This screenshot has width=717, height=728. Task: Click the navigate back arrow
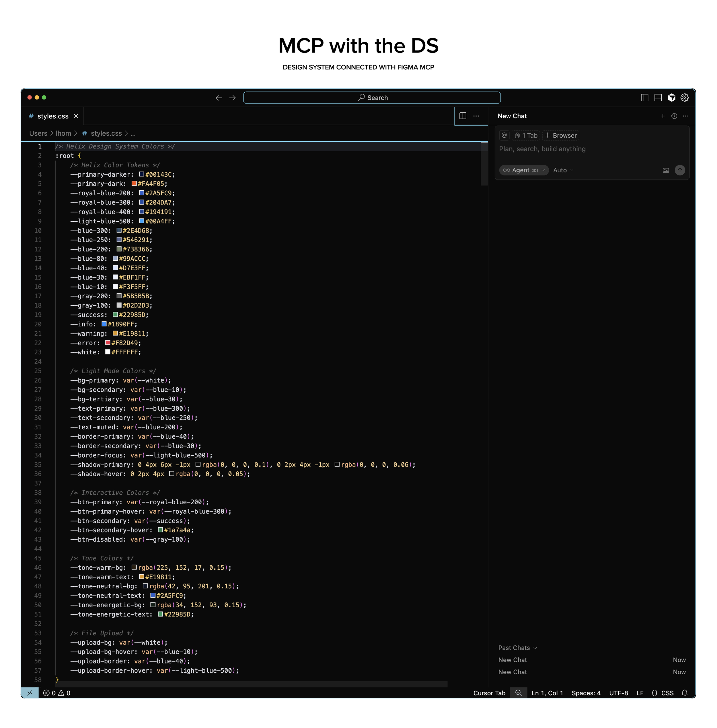pyautogui.click(x=219, y=97)
